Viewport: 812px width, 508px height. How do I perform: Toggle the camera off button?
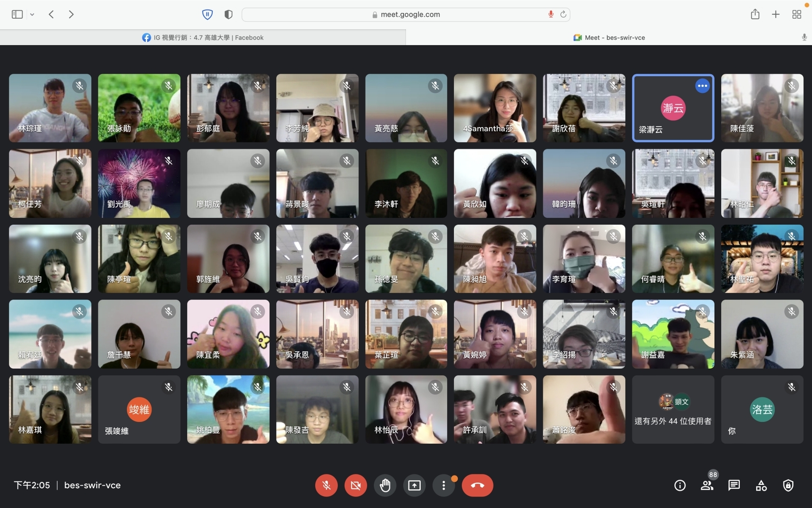(356, 485)
